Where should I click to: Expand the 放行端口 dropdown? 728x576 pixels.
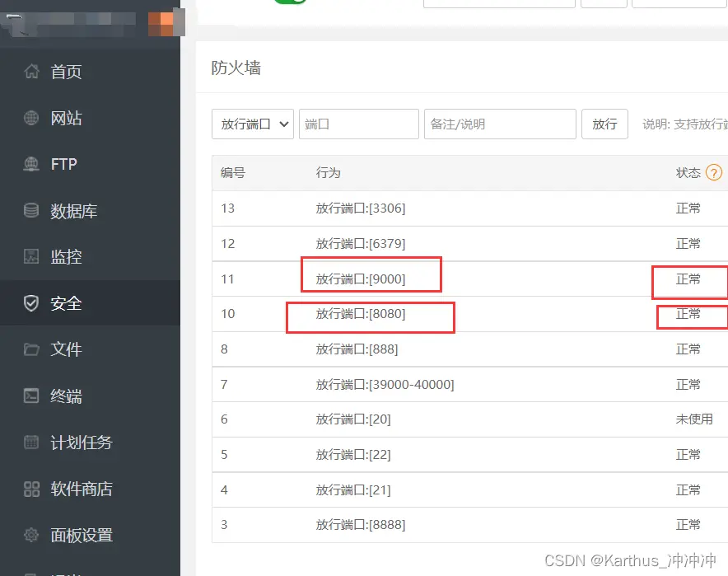click(253, 124)
